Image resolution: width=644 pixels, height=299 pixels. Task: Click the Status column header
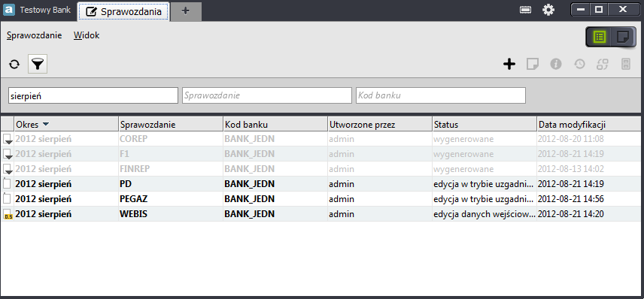[x=485, y=124]
